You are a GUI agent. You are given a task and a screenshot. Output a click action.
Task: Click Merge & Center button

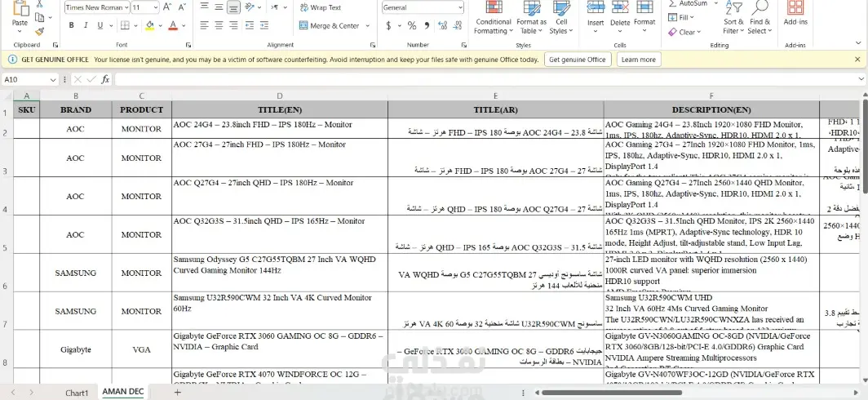(330, 26)
